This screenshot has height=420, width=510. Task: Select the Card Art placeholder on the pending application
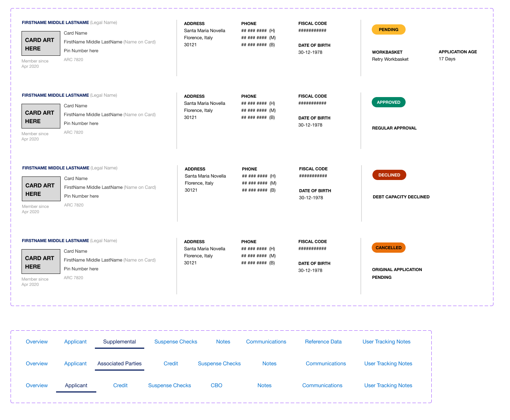(41, 43)
